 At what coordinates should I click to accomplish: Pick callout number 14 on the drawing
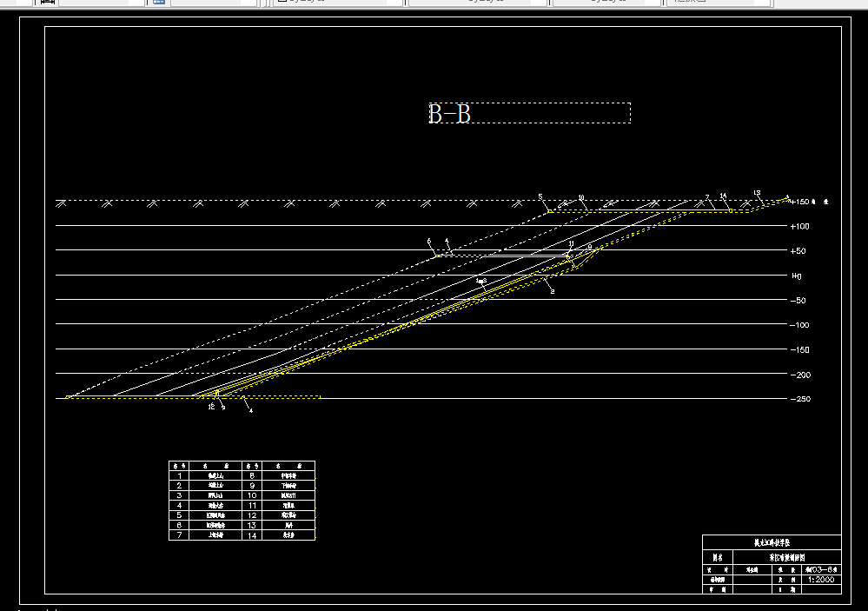(723, 196)
